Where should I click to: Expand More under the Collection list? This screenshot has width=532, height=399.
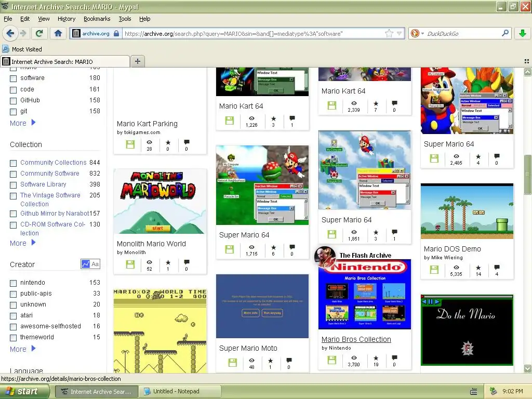coord(22,243)
